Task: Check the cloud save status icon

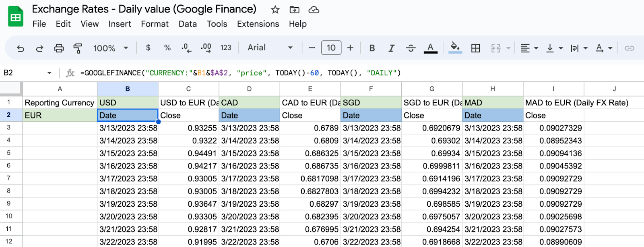Action: [x=314, y=10]
